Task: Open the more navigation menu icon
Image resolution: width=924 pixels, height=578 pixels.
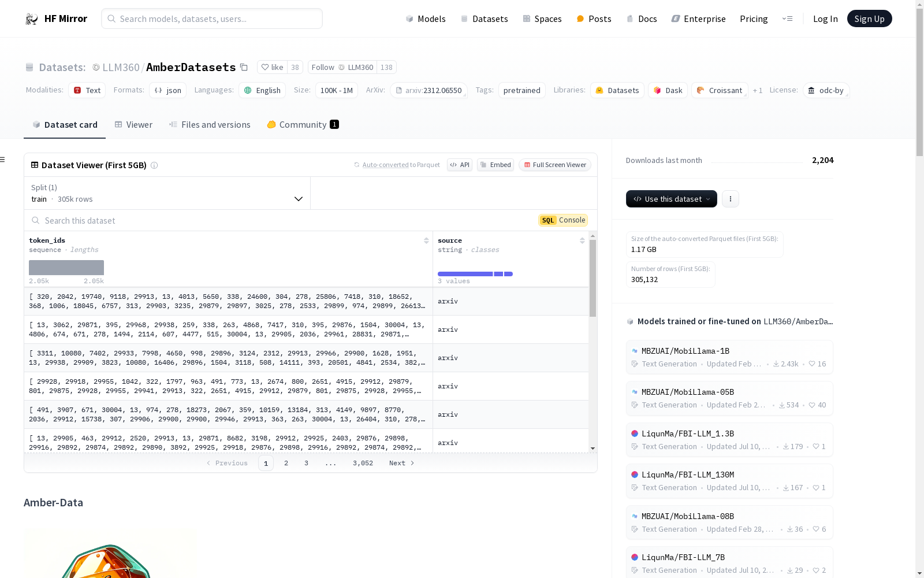Action: click(x=787, y=18)
